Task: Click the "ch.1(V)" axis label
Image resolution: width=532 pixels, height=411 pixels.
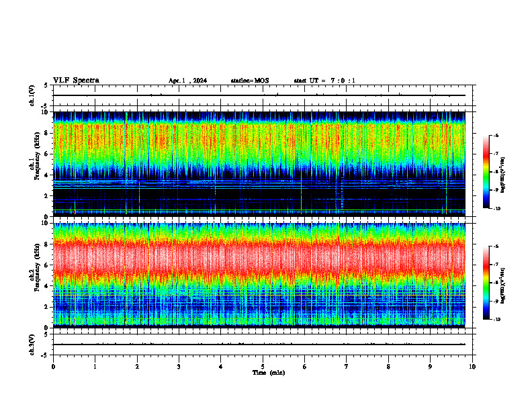Action: pyautogui.click(x=32, y=95)
